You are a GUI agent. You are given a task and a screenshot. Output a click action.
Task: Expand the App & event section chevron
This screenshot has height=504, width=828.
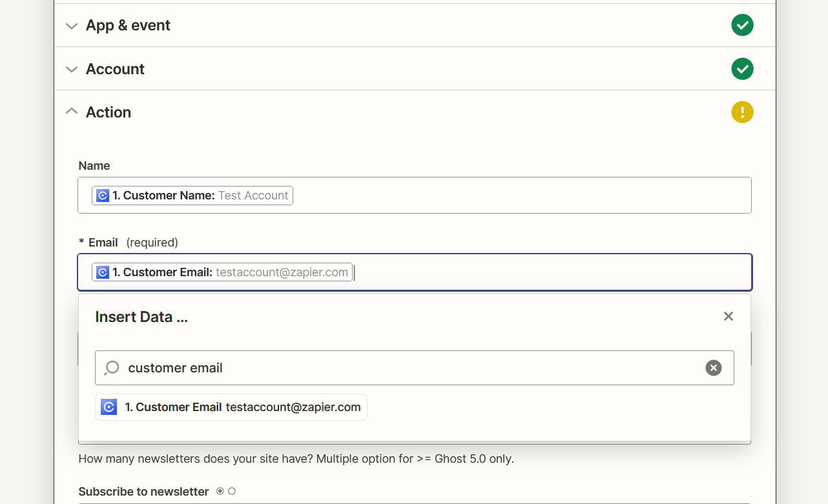[x=72, y=26]
